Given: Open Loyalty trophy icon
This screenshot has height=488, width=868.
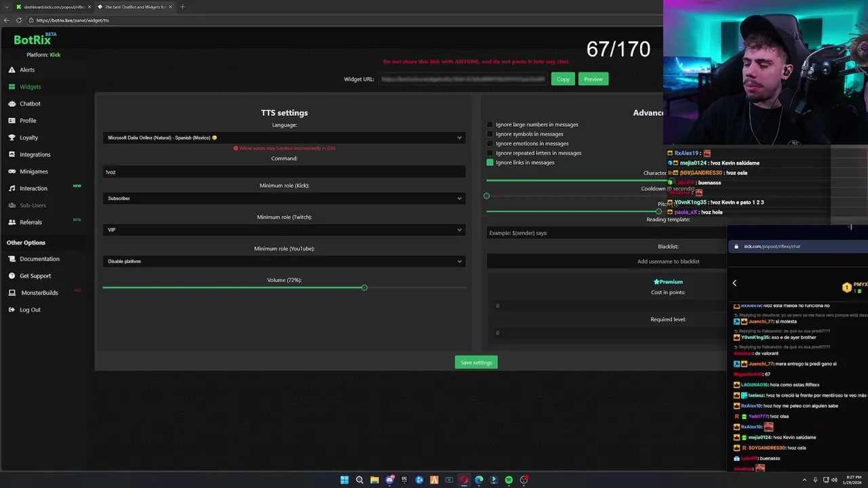Looking at the screenshot, I should [12, 138].
